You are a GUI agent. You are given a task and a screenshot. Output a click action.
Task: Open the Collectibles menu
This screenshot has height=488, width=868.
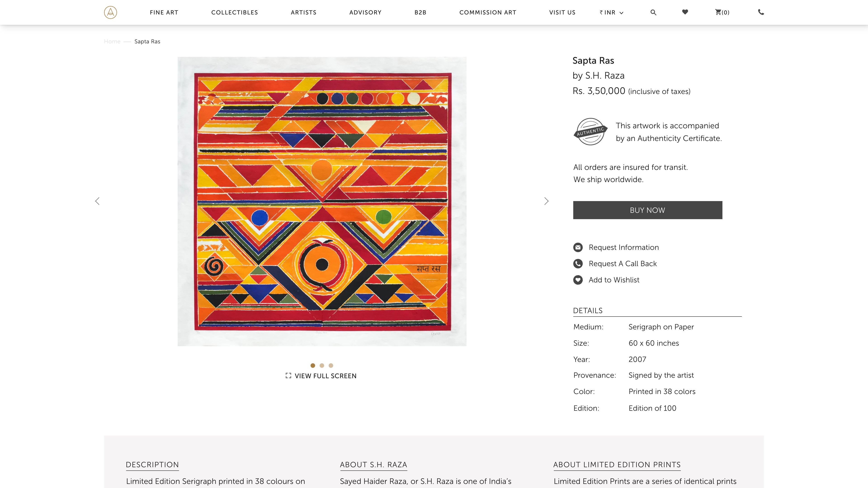point(235,12)
